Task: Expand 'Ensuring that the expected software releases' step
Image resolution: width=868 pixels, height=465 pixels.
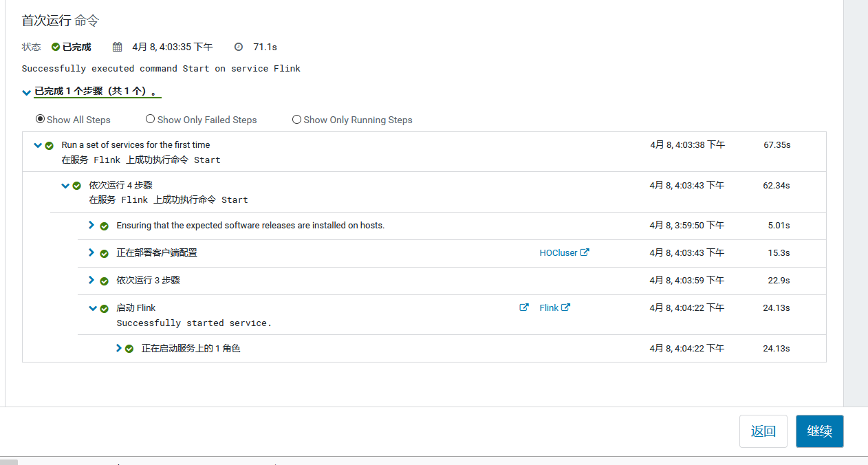Action: point(91,225)
